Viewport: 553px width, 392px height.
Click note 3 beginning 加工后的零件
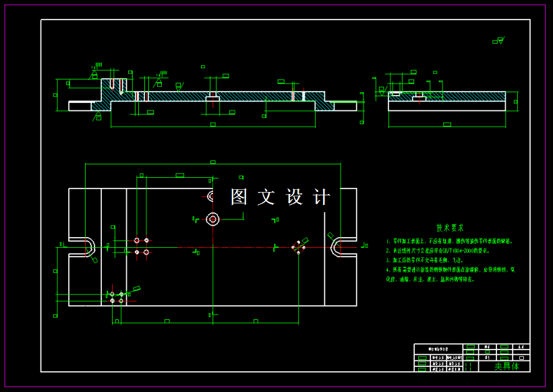[425, 260]
